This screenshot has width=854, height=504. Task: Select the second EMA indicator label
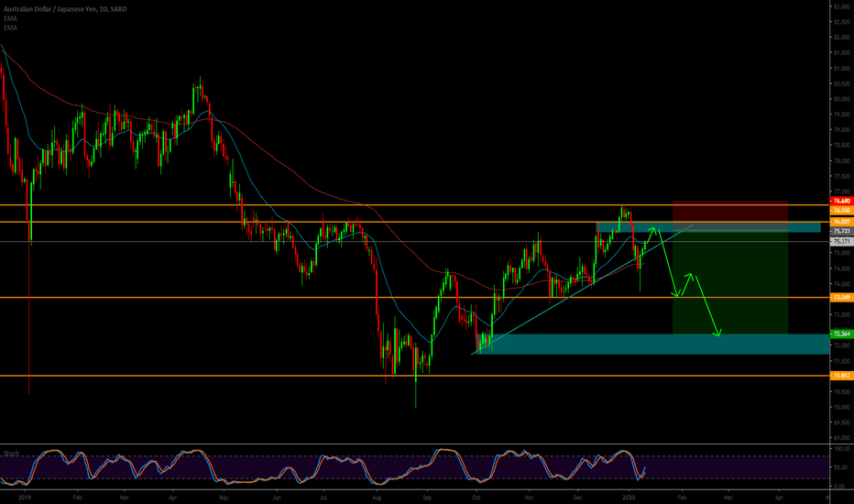[x=9, y=27]
